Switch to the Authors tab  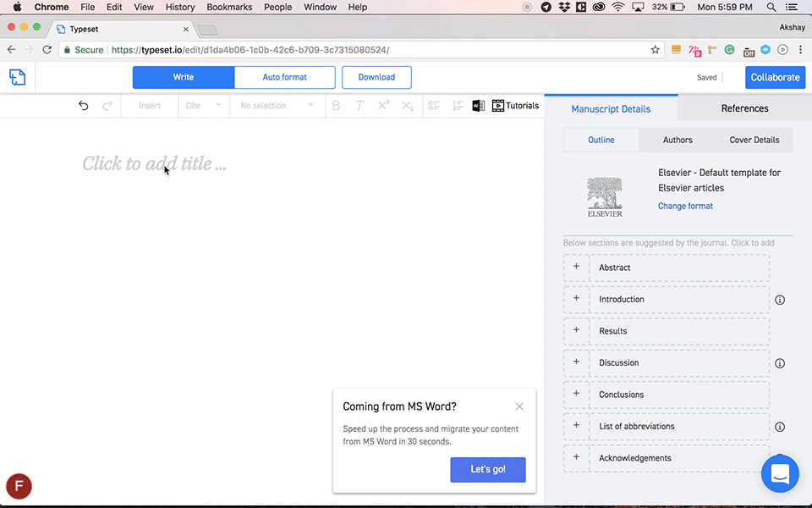point(678,140)
